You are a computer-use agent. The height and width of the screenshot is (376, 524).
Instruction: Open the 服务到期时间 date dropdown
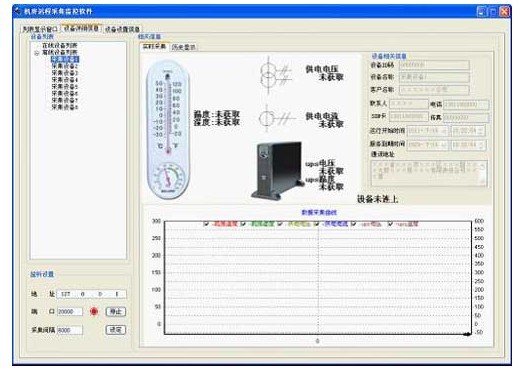point(444,145)
